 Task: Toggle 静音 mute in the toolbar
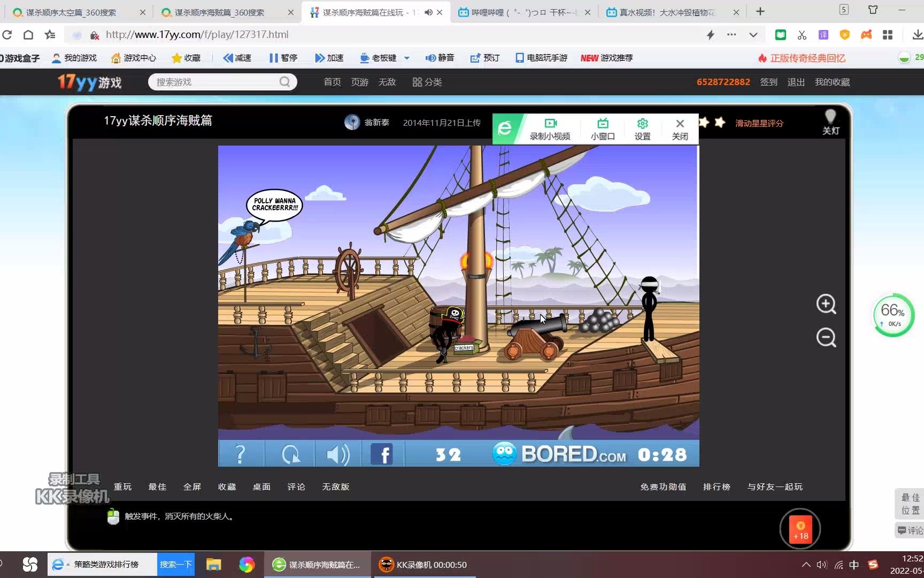click(440, 58)
